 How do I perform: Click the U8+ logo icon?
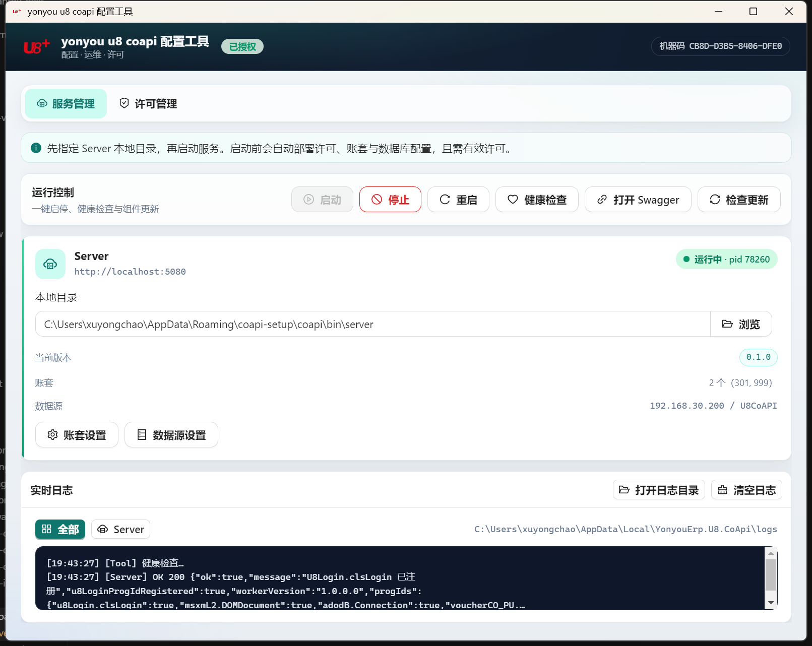pyautogui.click(x=37, y=47)
